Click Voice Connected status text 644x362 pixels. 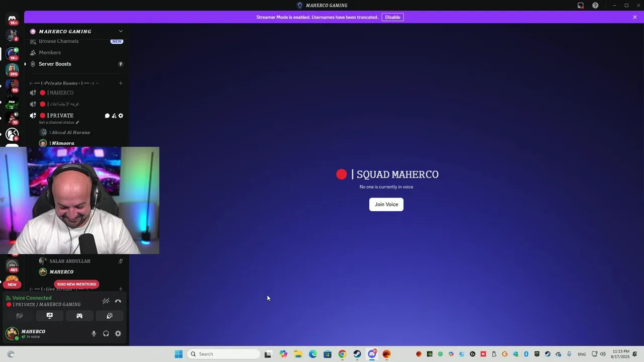32,298
